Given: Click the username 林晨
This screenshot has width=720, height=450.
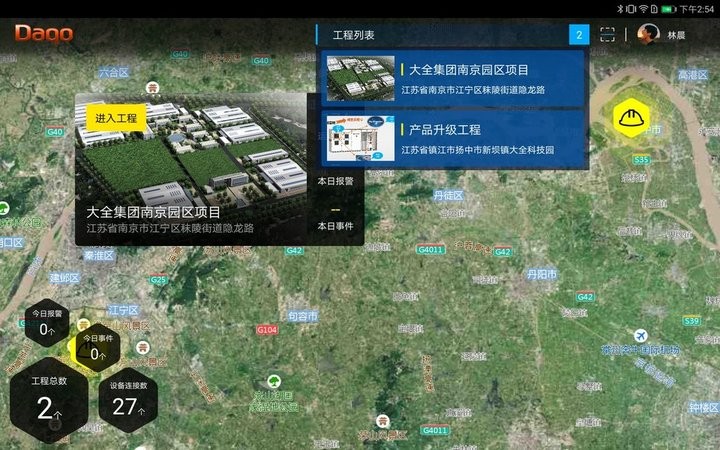Looking at the screenshot, I should point(676,35).
